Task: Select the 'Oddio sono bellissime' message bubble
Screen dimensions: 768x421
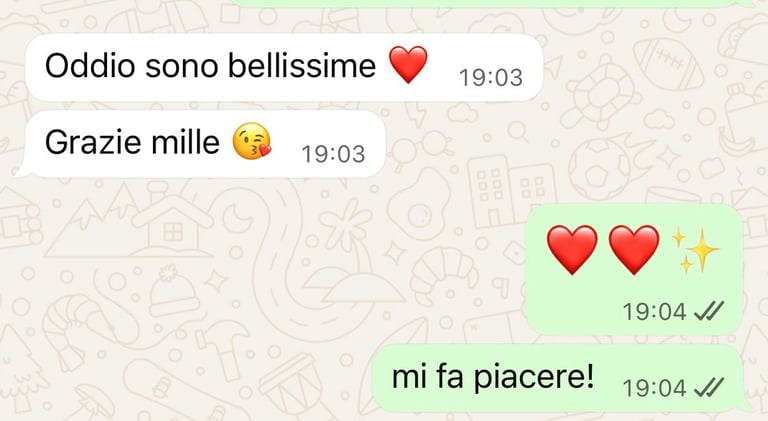Action: click(284, 67)
